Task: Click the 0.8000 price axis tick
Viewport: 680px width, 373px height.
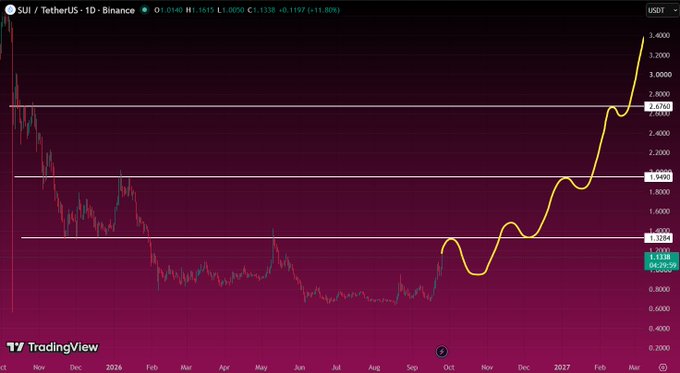Action: tap(659, 289)
